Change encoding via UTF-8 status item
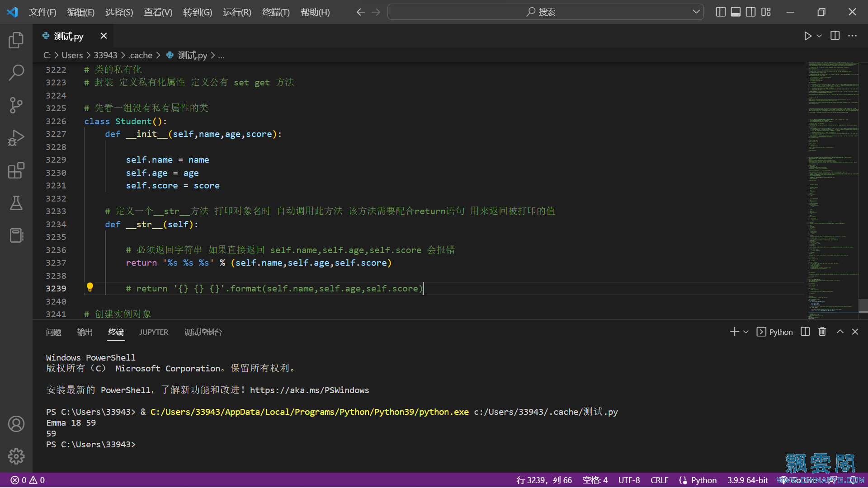Viewport: 868px width, 488px height. point(629,480)
